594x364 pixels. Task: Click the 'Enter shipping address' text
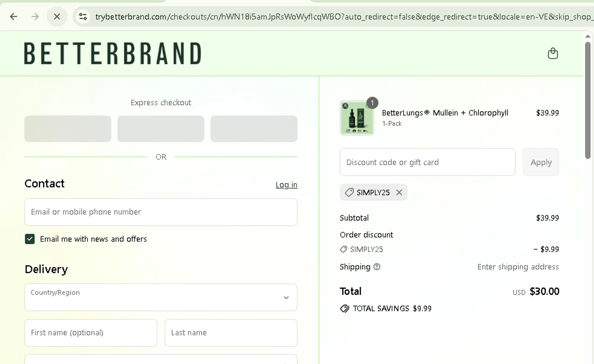coord(518,267)
